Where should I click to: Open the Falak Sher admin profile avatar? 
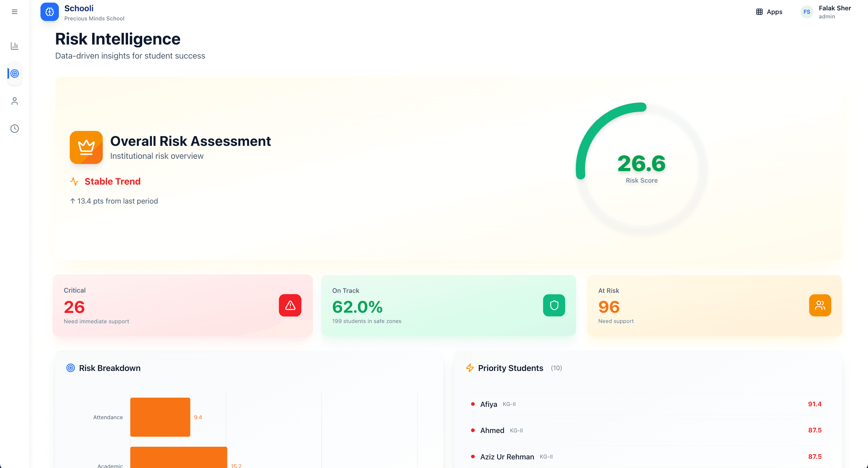pos(807,12)
